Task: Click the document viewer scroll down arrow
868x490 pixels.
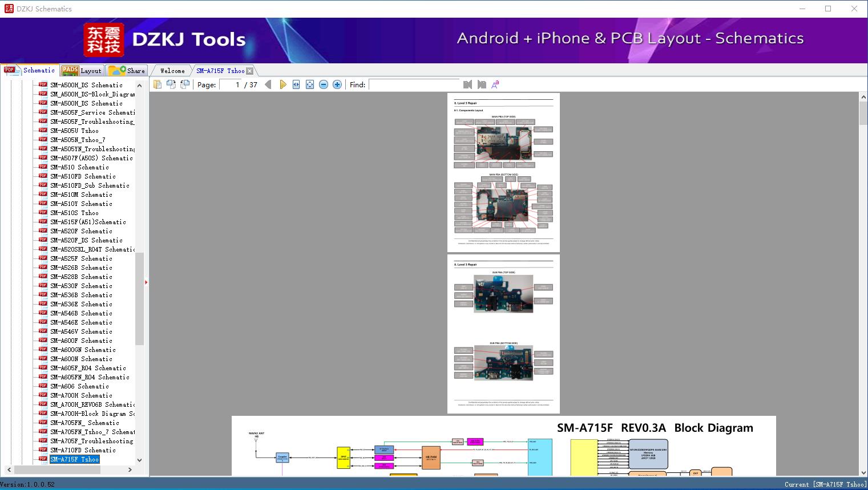Action: [x=863, y=472]
